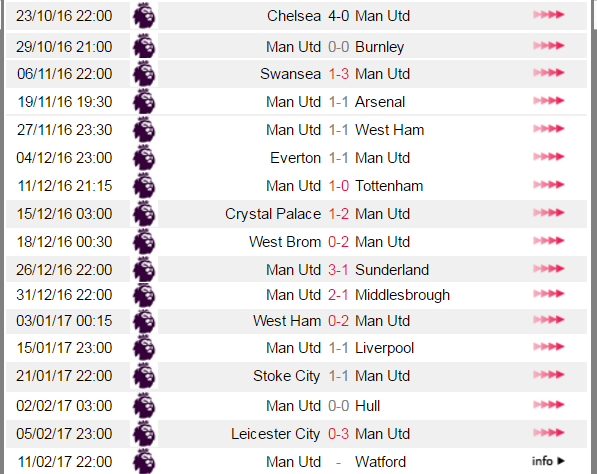Click Premier League logo on Everton–Man Utd row

pyautogui.click(x=144, y=158)
